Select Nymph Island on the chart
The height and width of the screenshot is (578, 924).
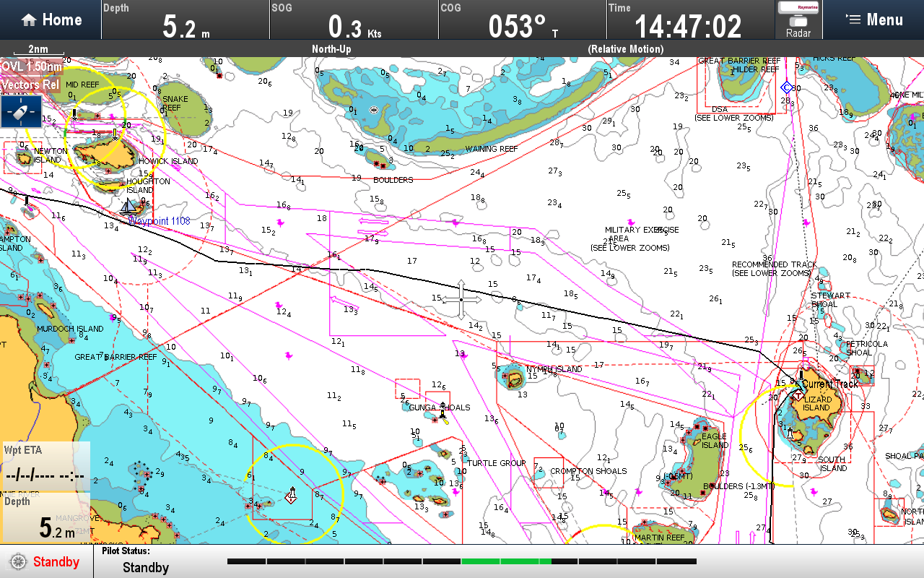click(554, 369)
